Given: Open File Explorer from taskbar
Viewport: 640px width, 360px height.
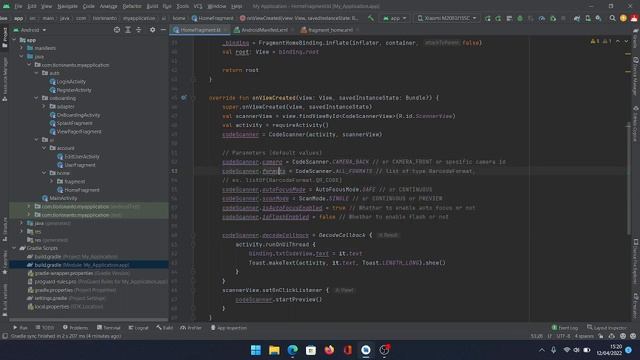Looking at the screenshot, I should pos(274,350).
